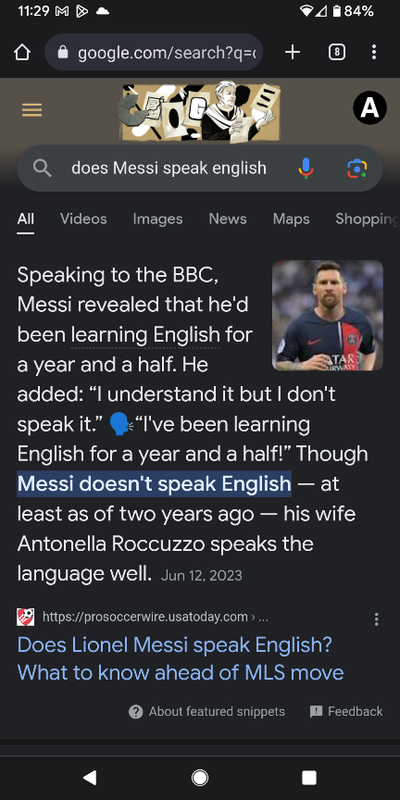Screen dimensions: 400x800
Task: Open Google Lens camera search
Action: click(x=357, y=168)
